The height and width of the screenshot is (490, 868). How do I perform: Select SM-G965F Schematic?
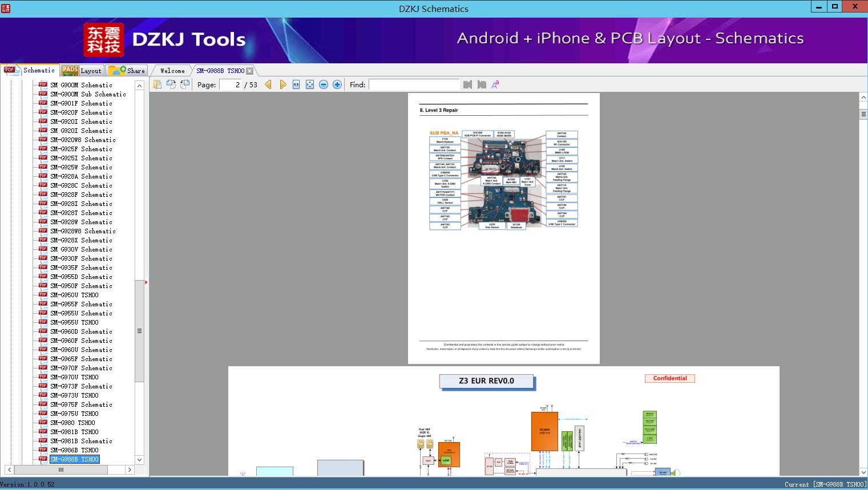pos(81,359)
